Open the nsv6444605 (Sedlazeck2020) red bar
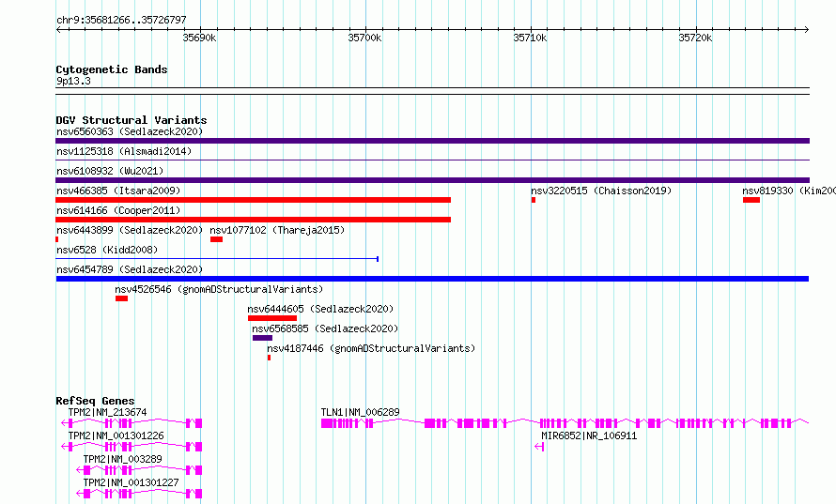The height and width of the screenshot is (504, 836). (271, 318)
